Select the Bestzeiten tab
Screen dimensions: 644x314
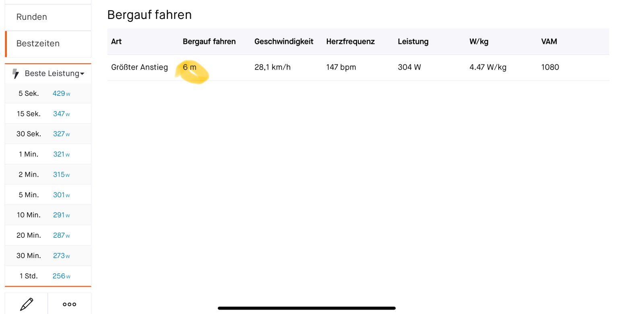point(48,43)
